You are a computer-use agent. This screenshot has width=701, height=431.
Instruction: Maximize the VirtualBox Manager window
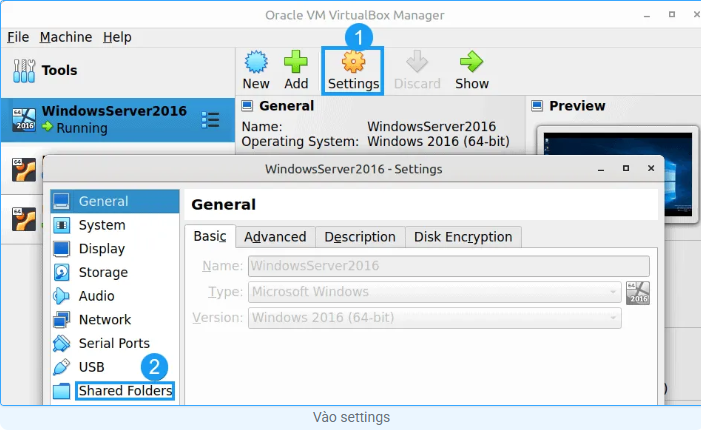point(671,14)
